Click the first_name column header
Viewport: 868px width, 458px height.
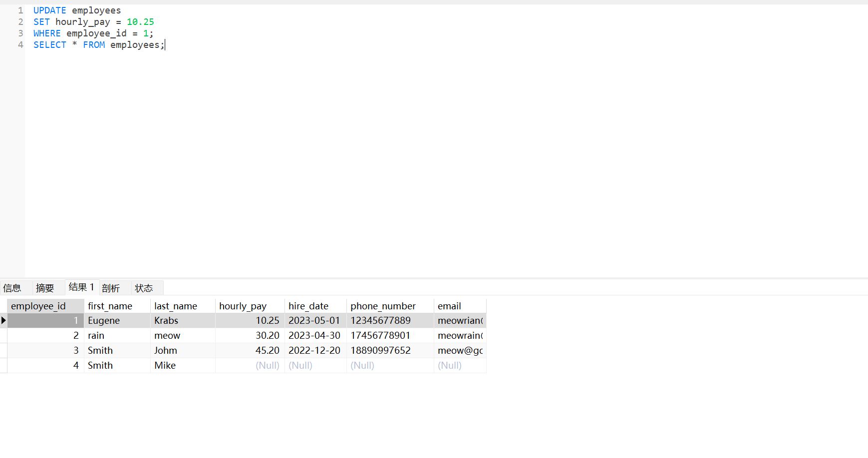110,306
